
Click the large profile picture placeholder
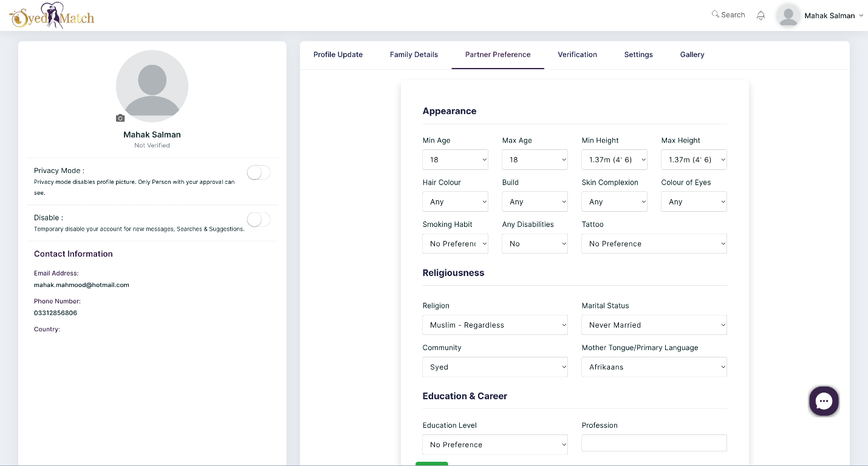(152, 86)
